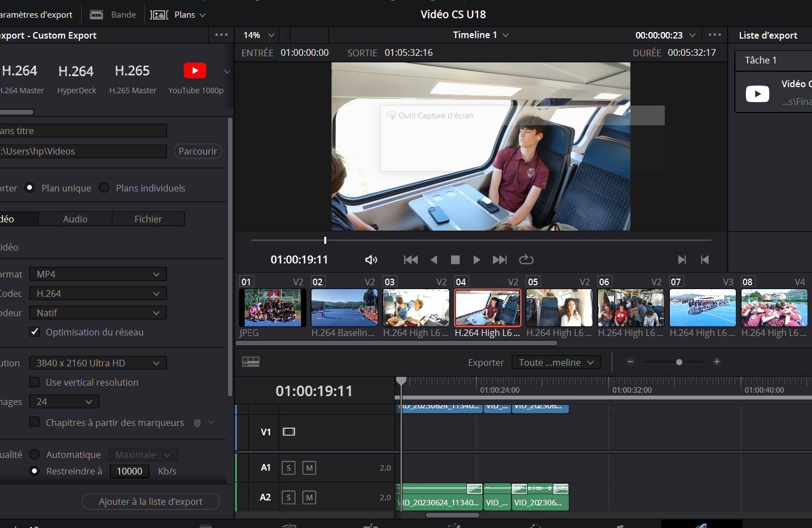Select the YouTube 1080p export preset

[x=195, y=71]
